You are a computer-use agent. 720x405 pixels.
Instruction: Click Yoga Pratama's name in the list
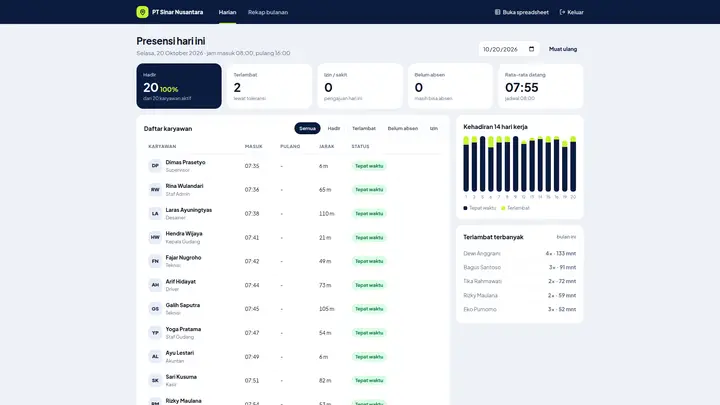coord(183,329)
